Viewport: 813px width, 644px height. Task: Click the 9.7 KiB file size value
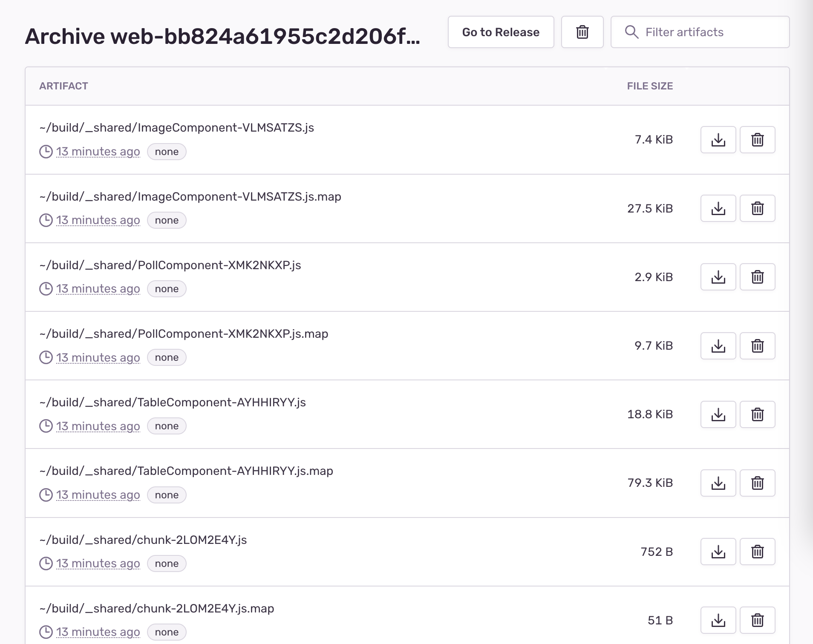pyautogui.click(x=654, y=346)
